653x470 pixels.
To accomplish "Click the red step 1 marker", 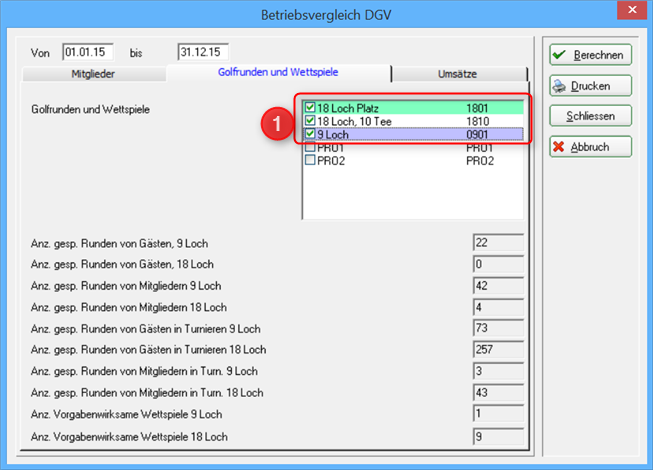I will coord(276,124).
